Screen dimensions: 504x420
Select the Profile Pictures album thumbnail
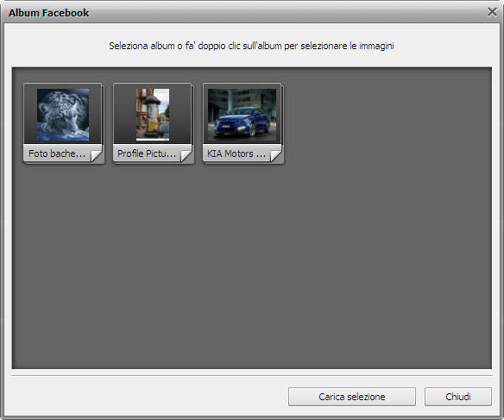153,115
